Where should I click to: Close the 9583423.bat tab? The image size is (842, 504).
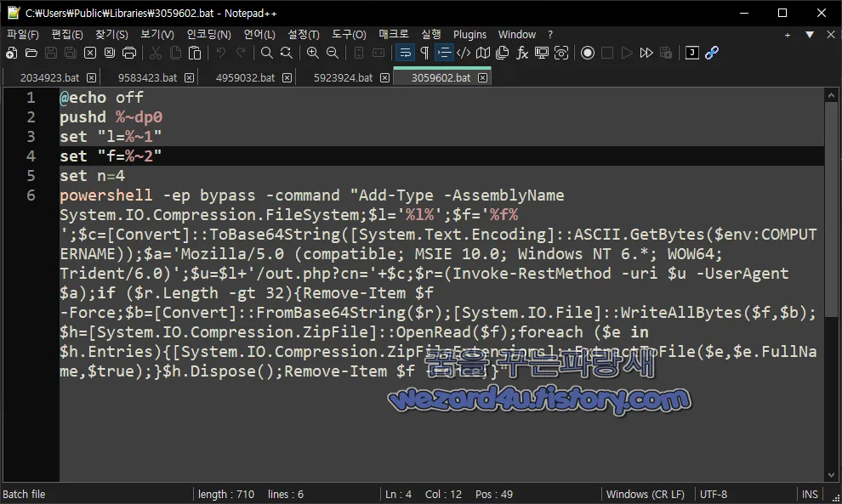click(x=190, y=78)
